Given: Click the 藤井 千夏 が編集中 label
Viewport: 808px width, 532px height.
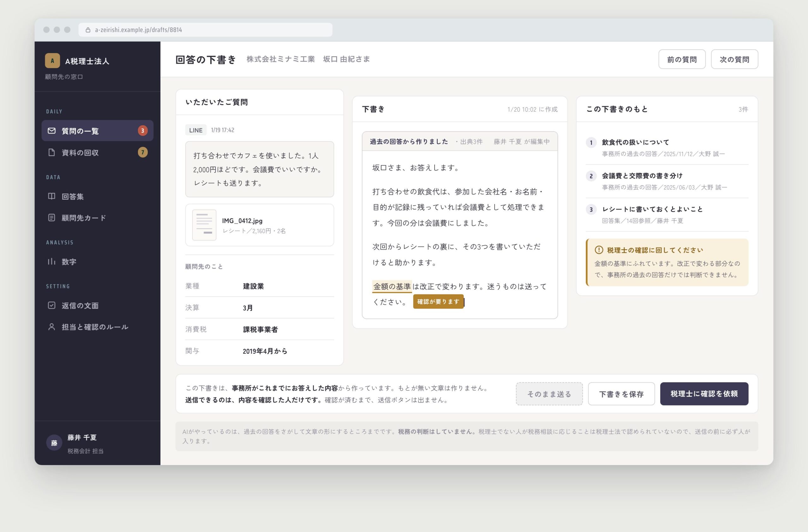Looking at the screenshot, I should 521,142.
